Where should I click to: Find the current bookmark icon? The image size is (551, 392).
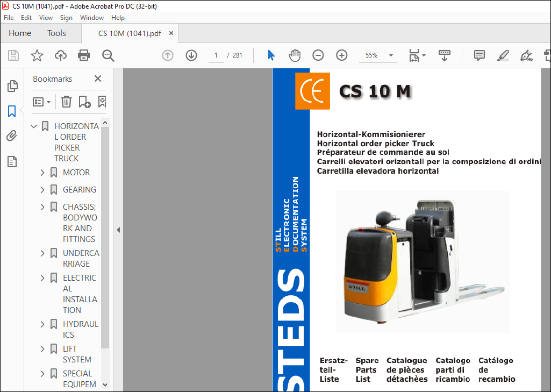pos(102,102)
